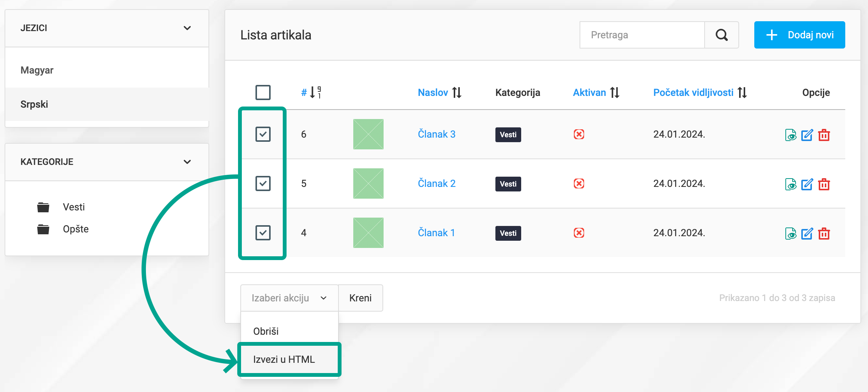Open the preview of Članak 3
The width and height of the screenshot is (868, 392).
click(791, 135)
